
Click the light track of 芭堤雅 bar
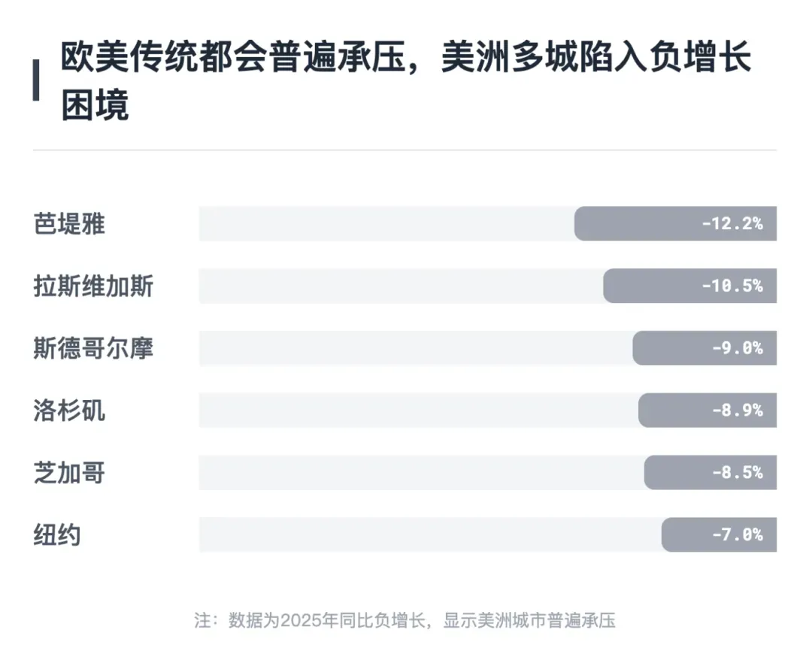click(x=386, y=224)
